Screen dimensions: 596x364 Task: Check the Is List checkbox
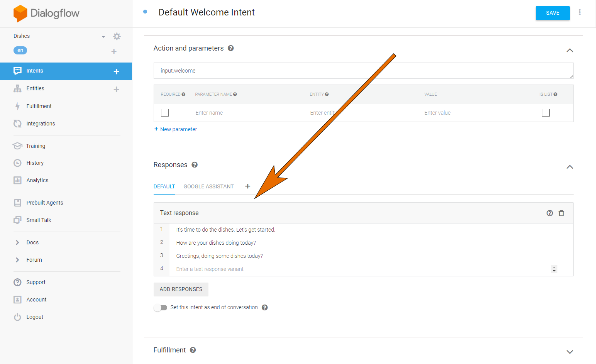(545, 113)
